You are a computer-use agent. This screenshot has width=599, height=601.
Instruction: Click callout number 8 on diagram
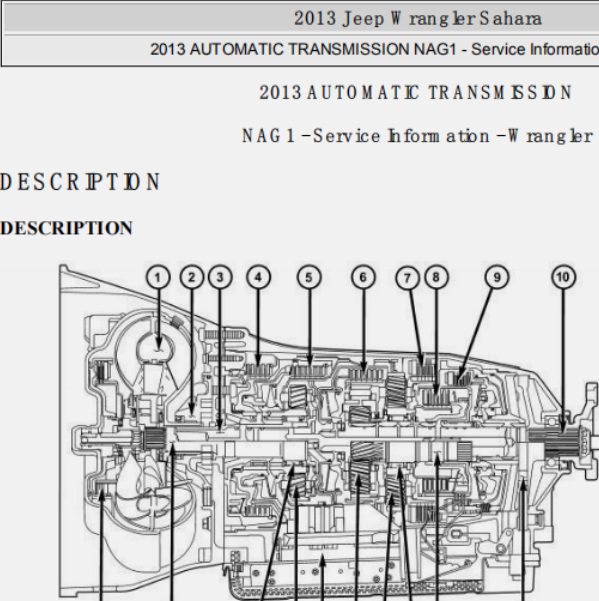[x=436, y=277]
